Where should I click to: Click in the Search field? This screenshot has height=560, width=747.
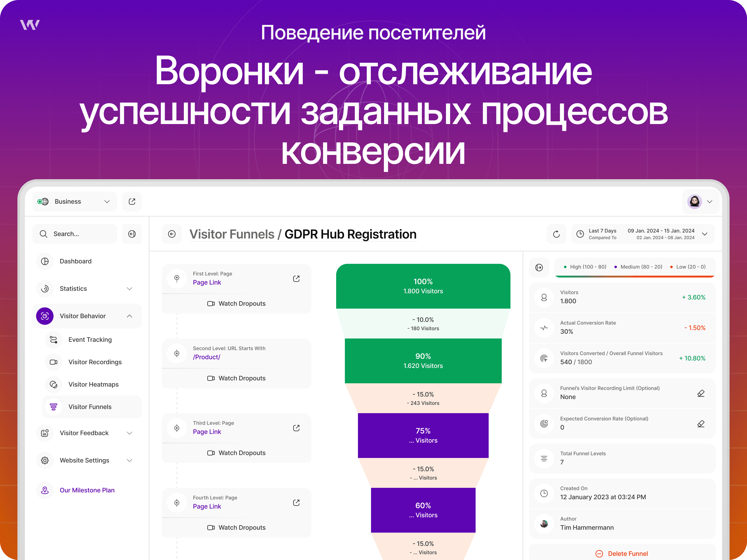point(75,234)
